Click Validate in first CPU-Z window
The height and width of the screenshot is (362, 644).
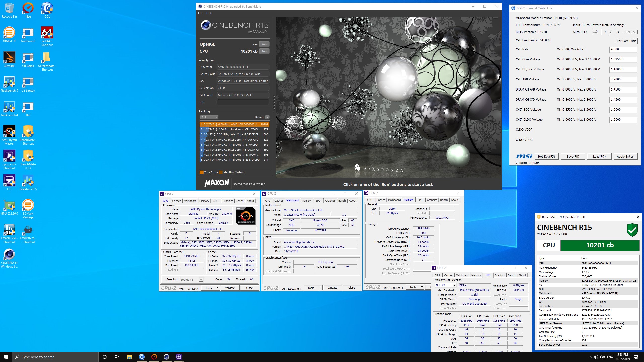pyautogui.click(x=230, y=288)
